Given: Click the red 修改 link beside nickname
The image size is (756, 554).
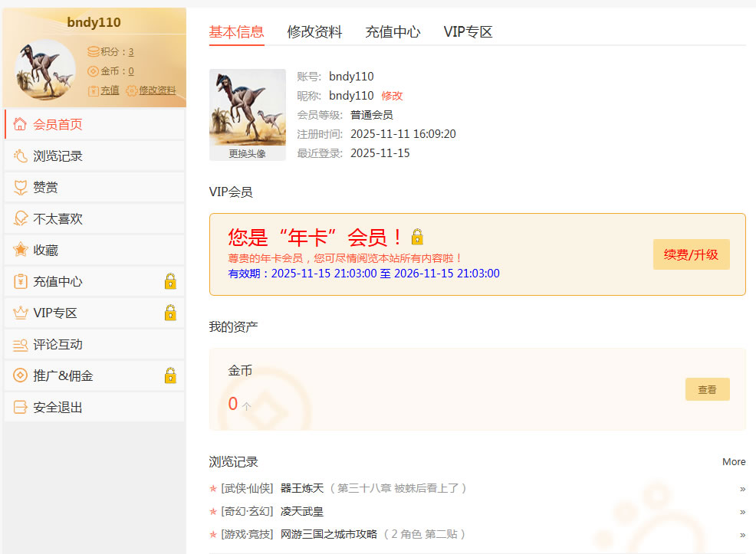Looking at the screenshot, I should (x=392, y=96).
